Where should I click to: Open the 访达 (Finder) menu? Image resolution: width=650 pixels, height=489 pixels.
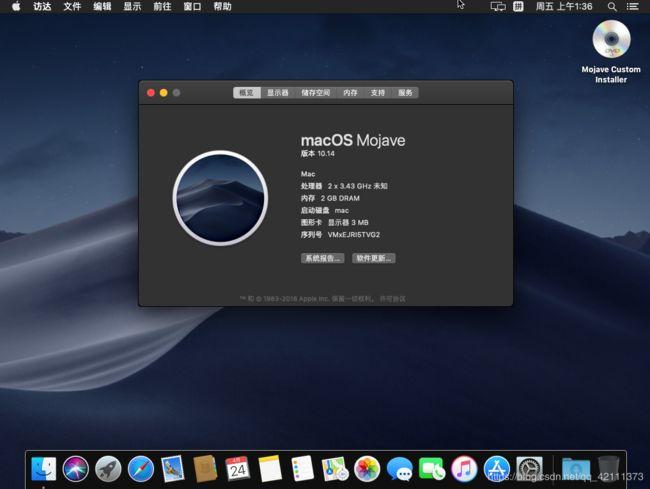coord(42,7)
